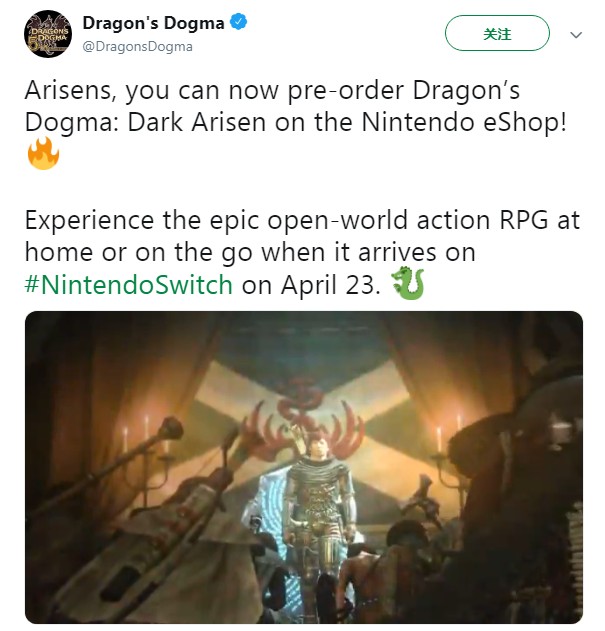Open the @DragonsDogma handle link
This screenshot has height=631, width=605.
138,47
